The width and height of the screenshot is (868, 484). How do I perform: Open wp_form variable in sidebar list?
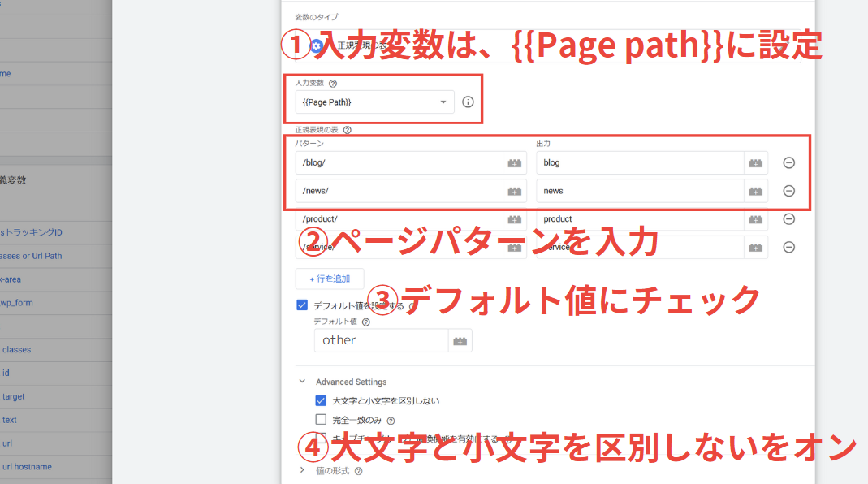(x=16, y=303)
